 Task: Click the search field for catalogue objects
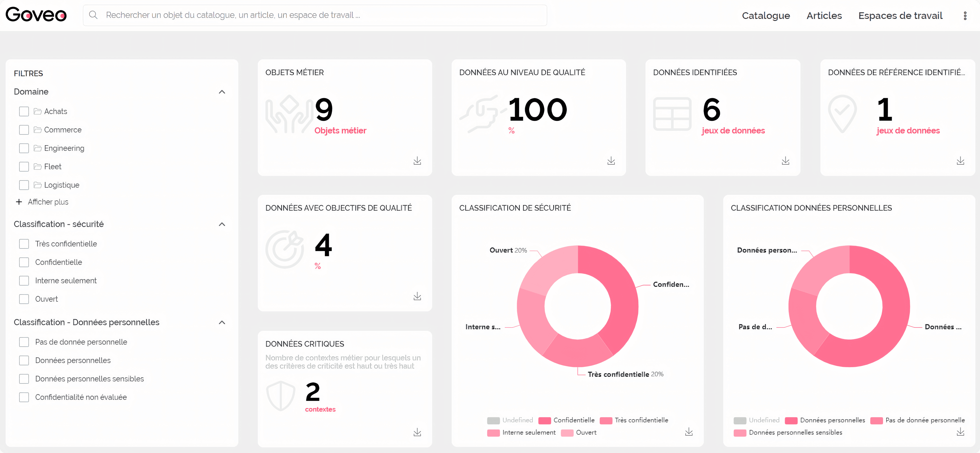click(x=315, y=15)
